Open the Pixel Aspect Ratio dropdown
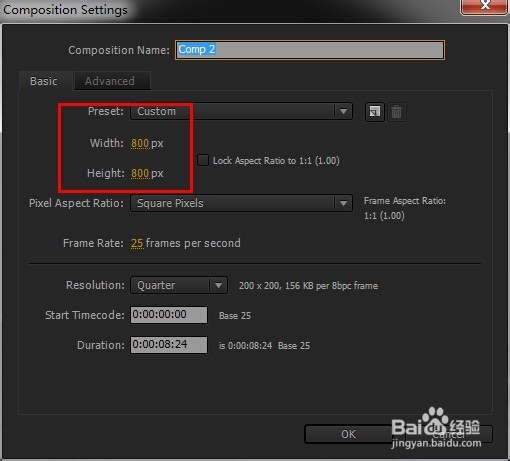 point(241,203)
